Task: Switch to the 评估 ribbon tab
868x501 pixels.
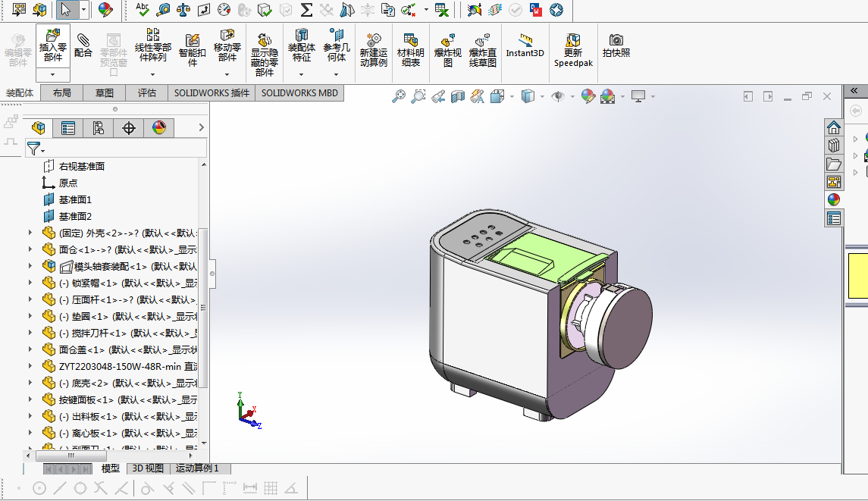Action: (x=147, y=93)
